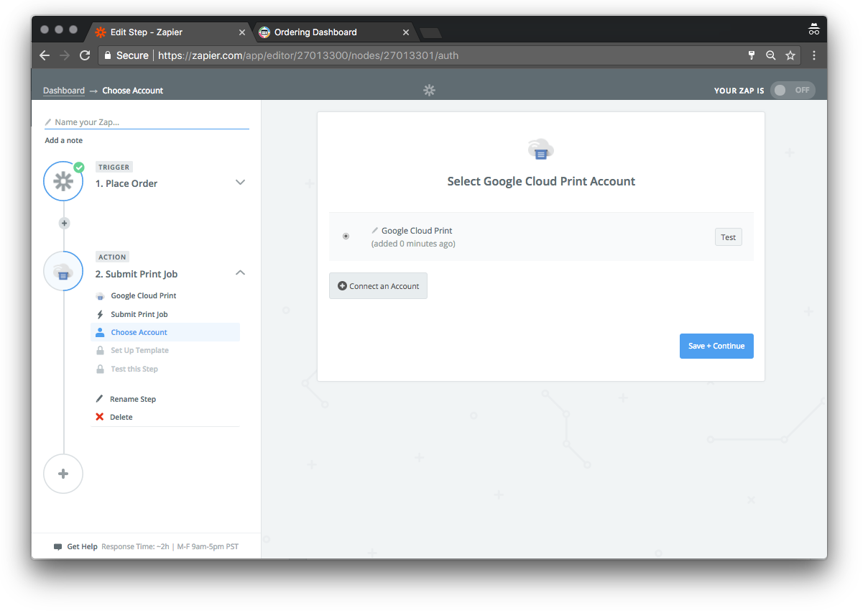Close the Edit Step - Zapier tab
This screenshot has width=868, height=611.
(x=242, y=32)
